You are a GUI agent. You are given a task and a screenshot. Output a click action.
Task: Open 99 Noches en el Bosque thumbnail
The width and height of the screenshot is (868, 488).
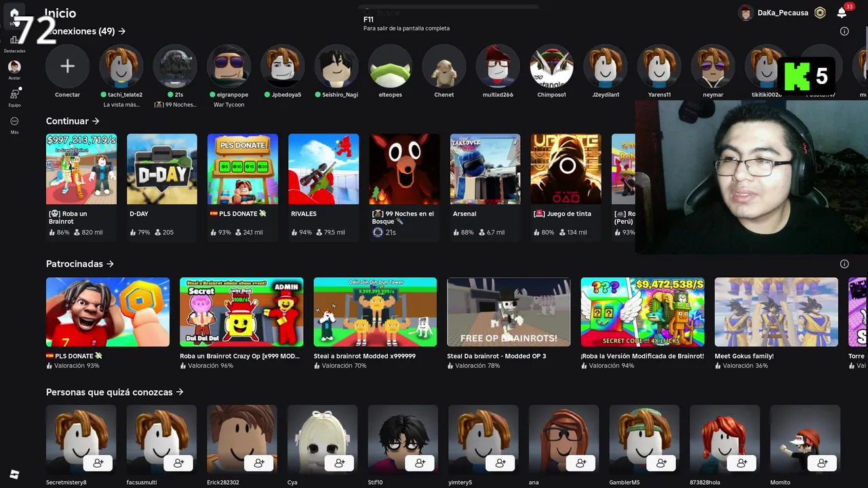tap(404, 169)
